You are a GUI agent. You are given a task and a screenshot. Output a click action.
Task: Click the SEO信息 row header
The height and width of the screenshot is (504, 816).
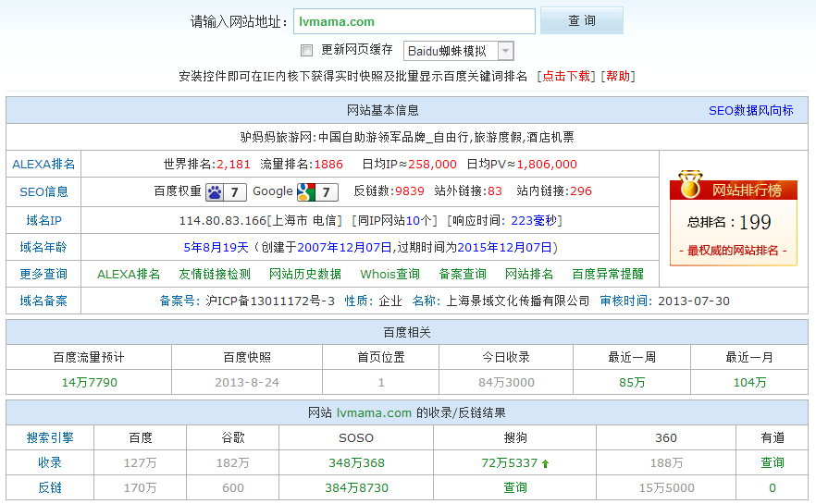tap(43, 192)
